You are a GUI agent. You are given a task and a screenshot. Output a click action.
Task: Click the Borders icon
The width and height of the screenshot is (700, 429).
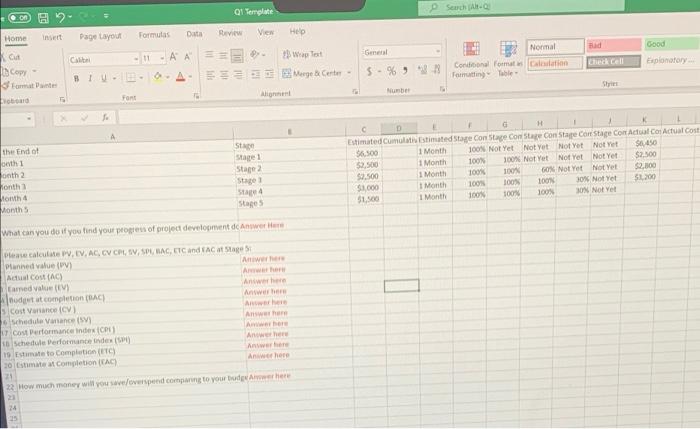coord(131,78)
